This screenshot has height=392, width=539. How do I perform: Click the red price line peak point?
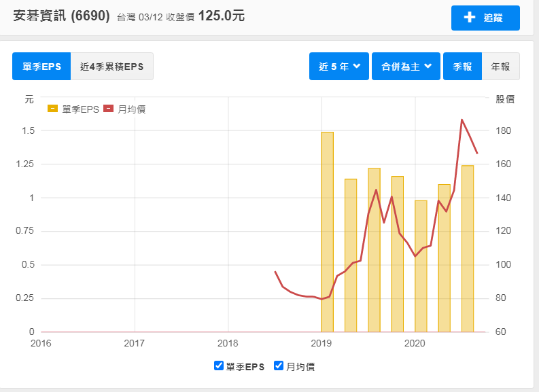pos(462,120)
